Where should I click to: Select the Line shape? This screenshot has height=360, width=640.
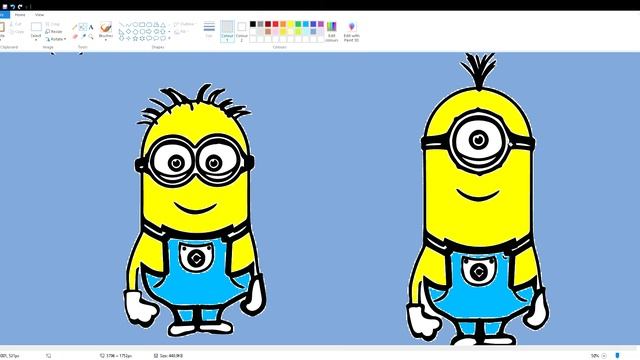(121, 25)
